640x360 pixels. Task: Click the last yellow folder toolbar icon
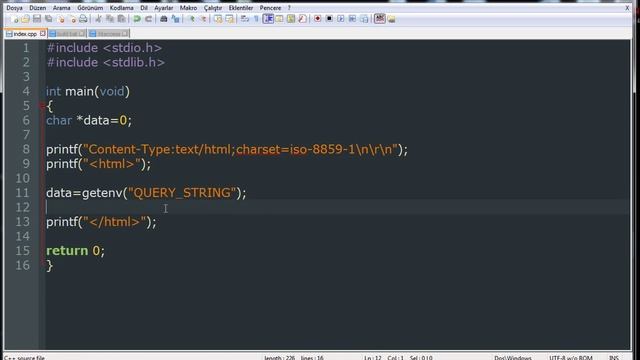[x=391, y=19]
